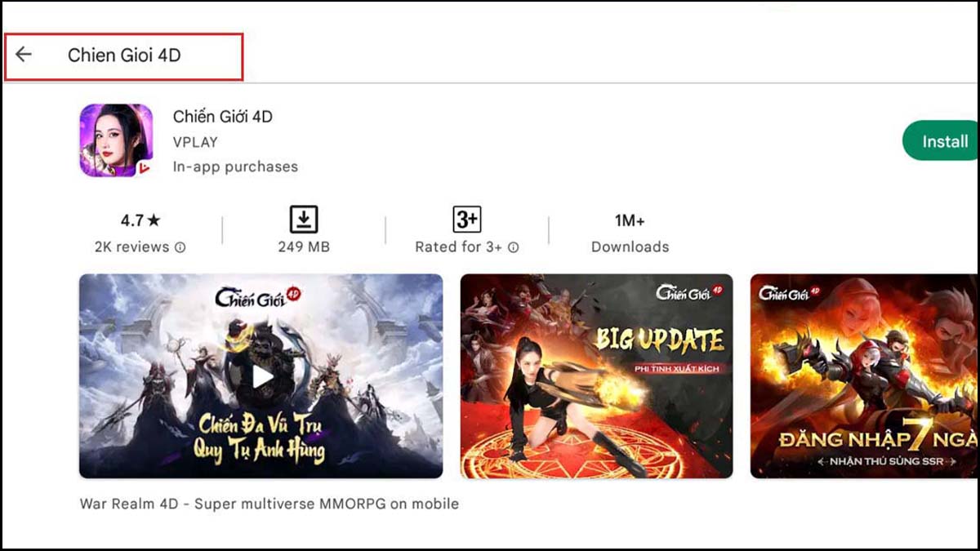Image resolution: width=980 pixels, height=551 pixels.
Task: Go back using the left arrow
Action: click(x=24, y=55)
